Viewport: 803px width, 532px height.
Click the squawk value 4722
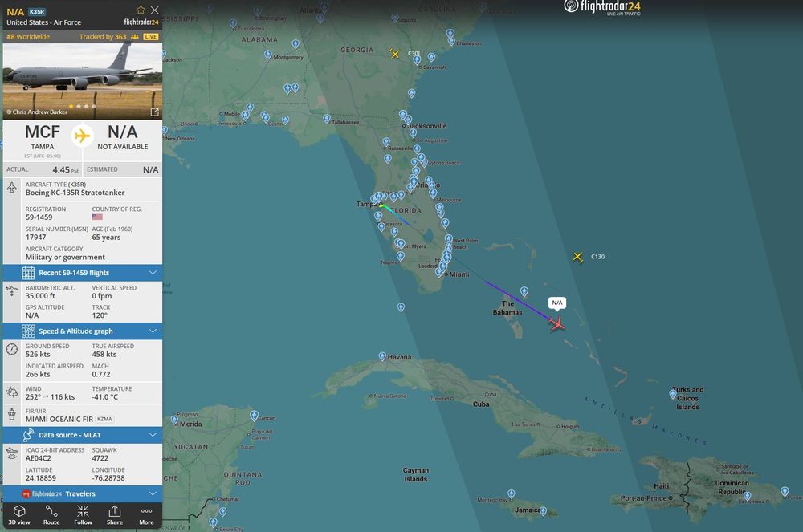(x=100, y=458)
